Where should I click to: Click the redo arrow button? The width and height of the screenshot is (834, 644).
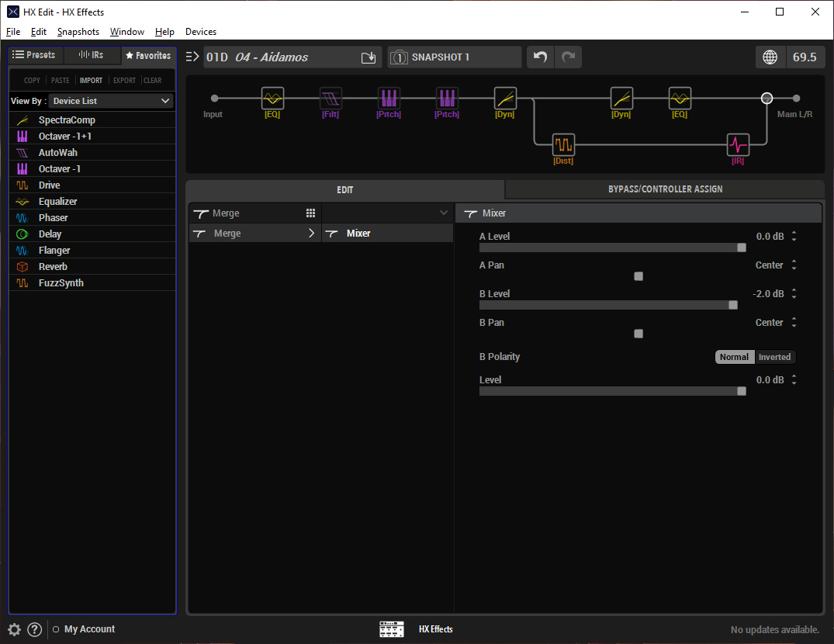(x=568, y=57)
